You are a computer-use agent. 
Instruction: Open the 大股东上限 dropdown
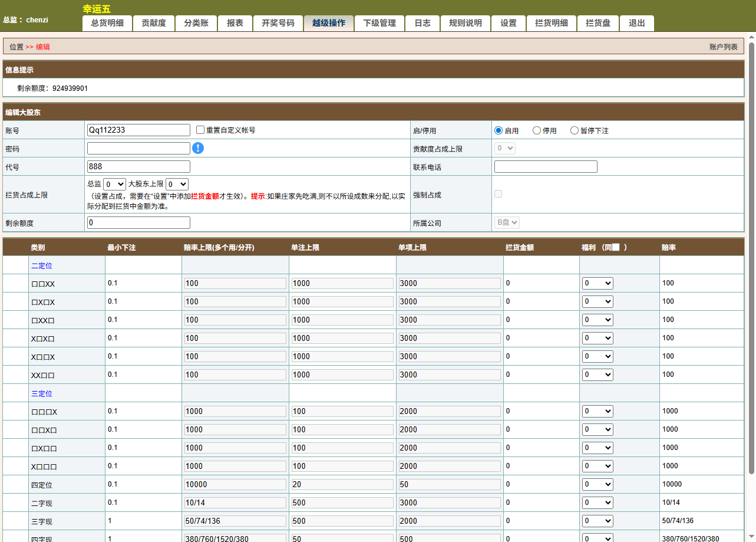coord(176,184)
